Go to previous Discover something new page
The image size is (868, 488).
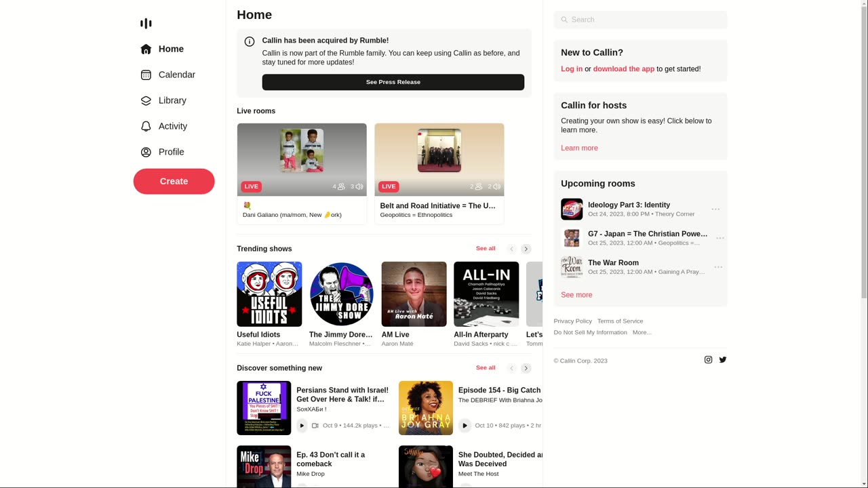512,368
